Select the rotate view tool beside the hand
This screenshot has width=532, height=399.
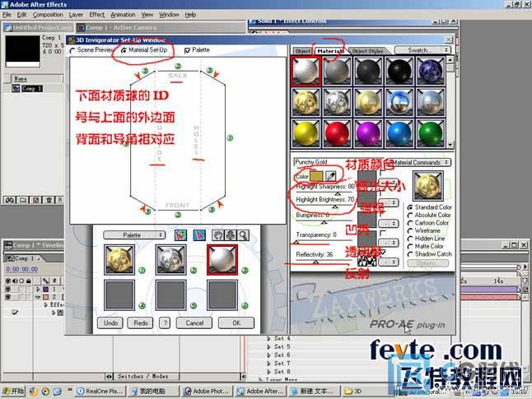[x=231, y=235]
